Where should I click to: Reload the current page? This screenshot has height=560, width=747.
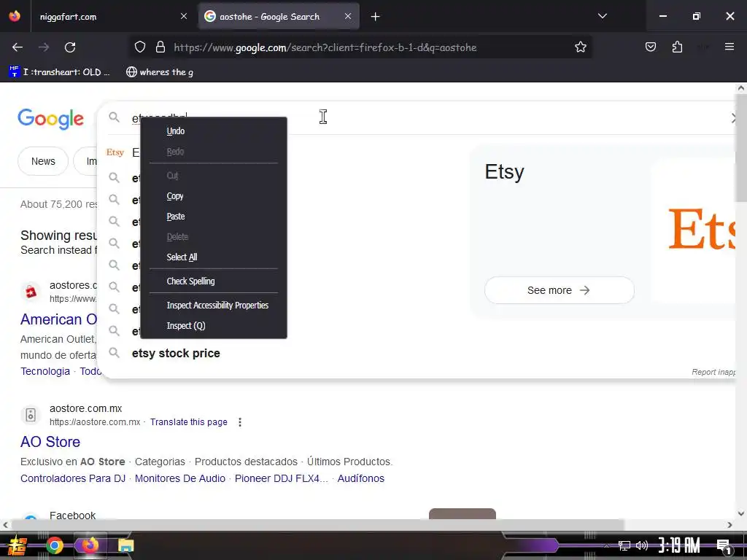point(70,47)
